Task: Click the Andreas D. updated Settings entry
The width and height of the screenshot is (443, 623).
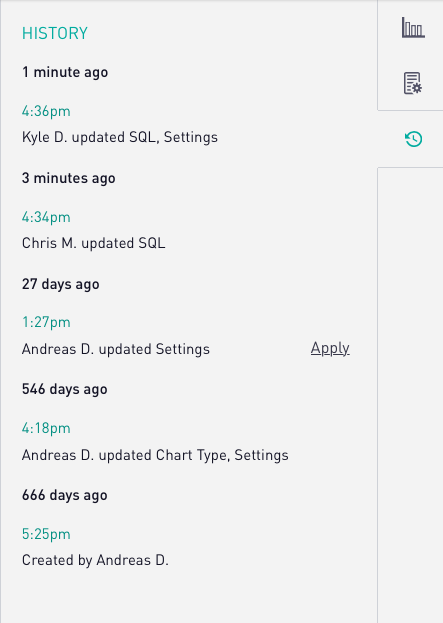Action: [116, 349]
